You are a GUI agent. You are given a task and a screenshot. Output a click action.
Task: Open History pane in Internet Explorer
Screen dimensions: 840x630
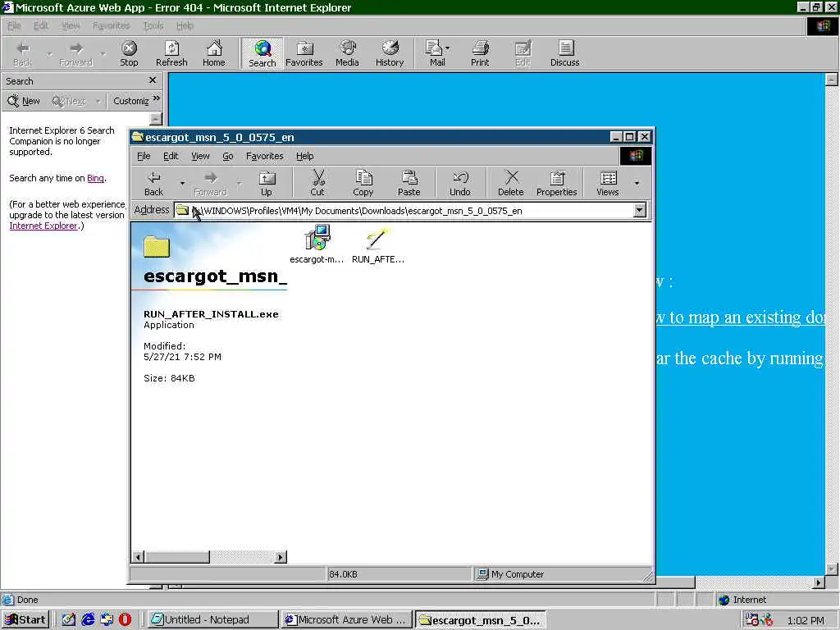(390, 53)
